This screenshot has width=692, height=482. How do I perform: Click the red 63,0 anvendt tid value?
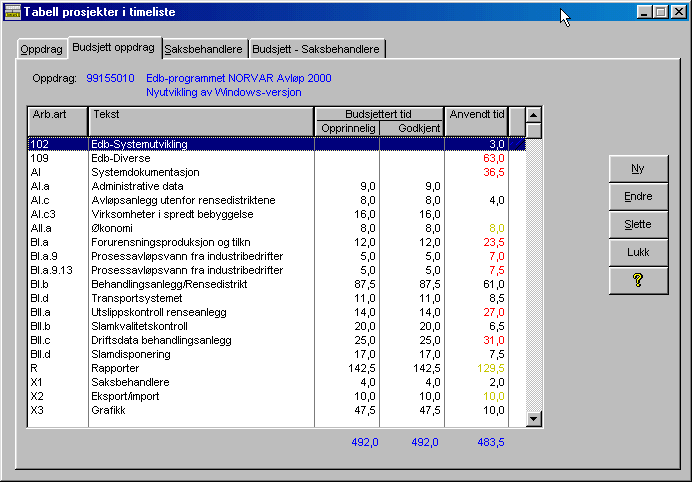494,158
